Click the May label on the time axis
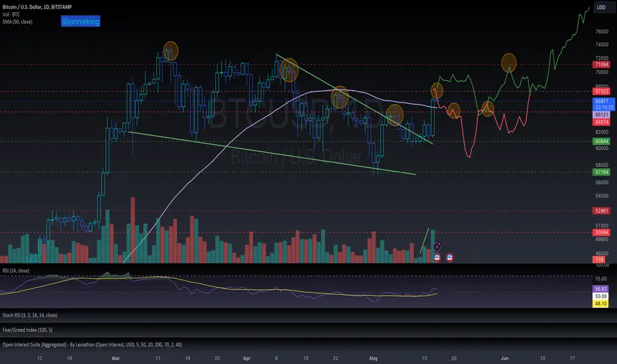The width and height of the screenshot is (617, 364). tap(373, 359)
